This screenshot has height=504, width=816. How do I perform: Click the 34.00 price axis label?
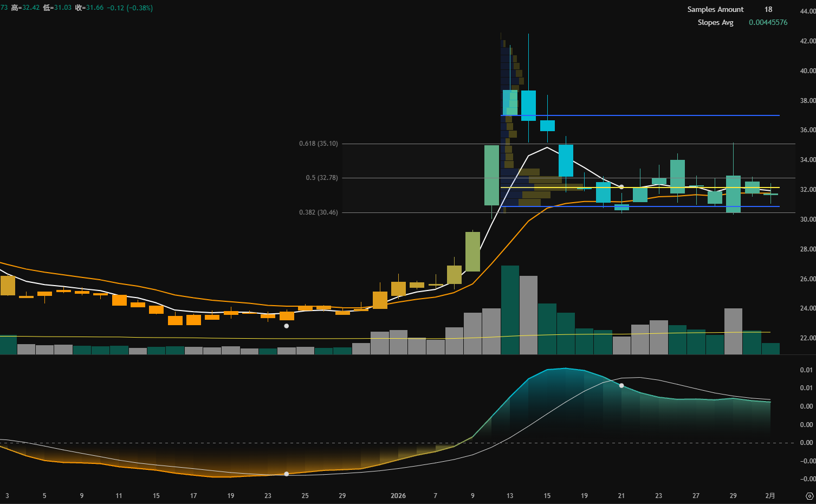pos(808,160)
